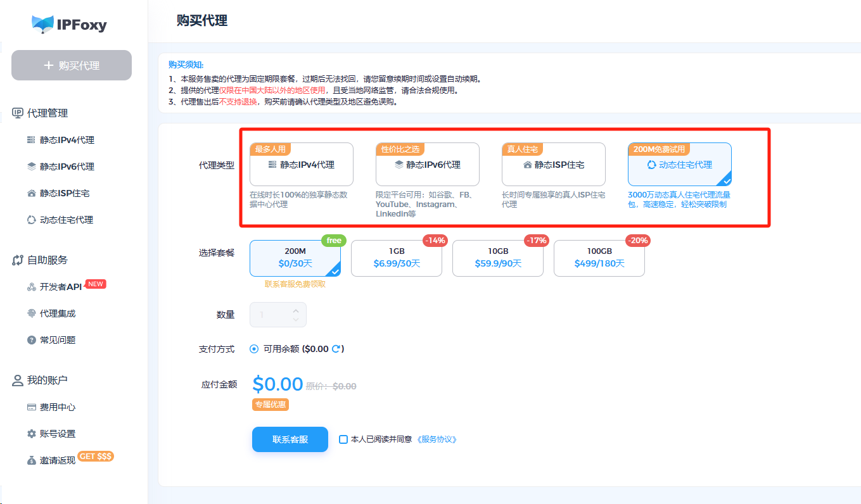
Task: Click the card icon beside 费用中心
Action: click(32, 407)
